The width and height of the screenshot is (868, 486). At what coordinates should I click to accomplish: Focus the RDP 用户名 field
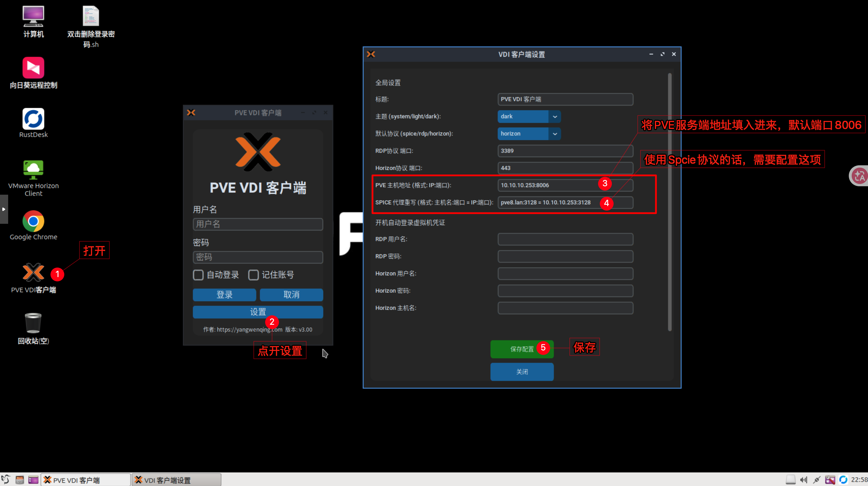click(x=565, y=239)
